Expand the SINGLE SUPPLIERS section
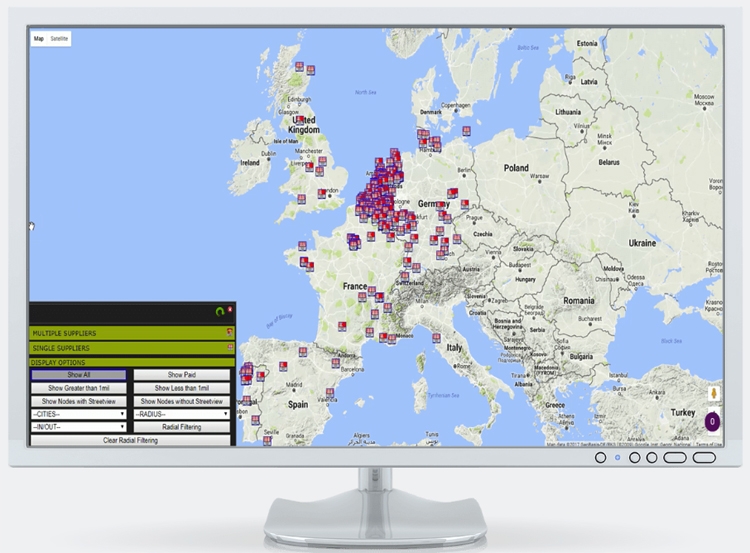 pyautogui.click(x=132, y=348)
